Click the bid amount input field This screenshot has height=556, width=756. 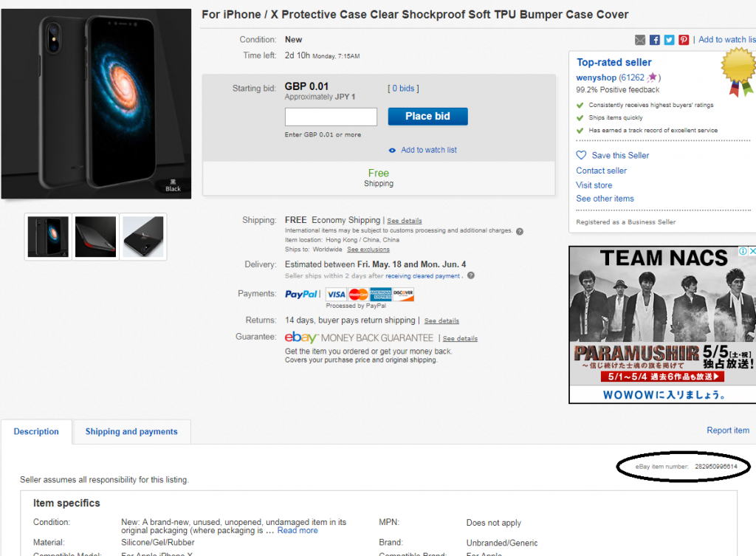(x=331, y=117)
